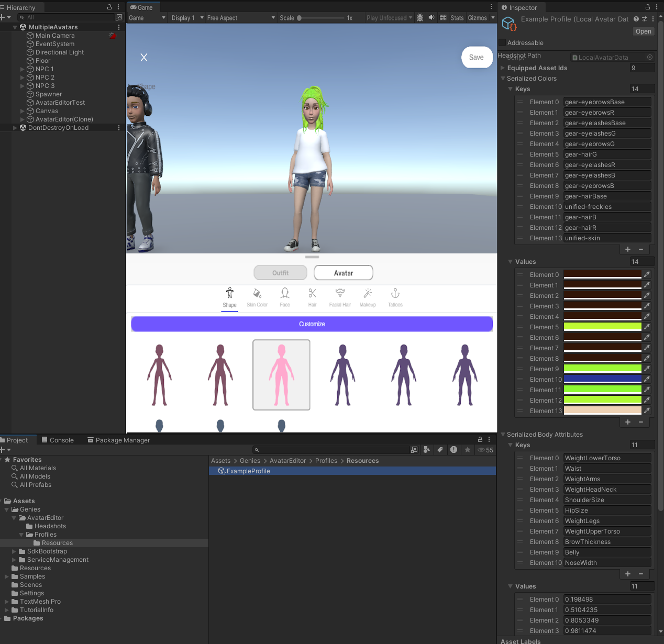Open the Package Manager tab
Image resolution: width=664 pixels, height=644 pixels.
[118, 440]
